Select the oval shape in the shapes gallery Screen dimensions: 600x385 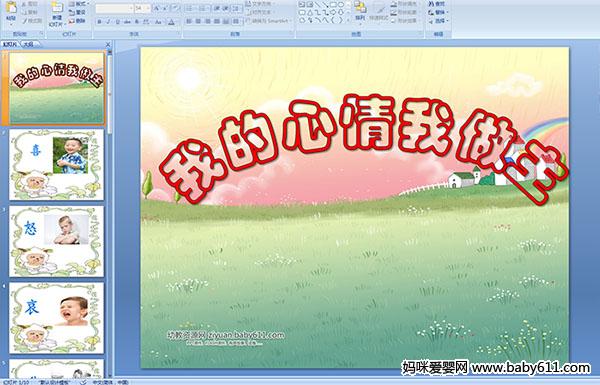tap(341, 5)
